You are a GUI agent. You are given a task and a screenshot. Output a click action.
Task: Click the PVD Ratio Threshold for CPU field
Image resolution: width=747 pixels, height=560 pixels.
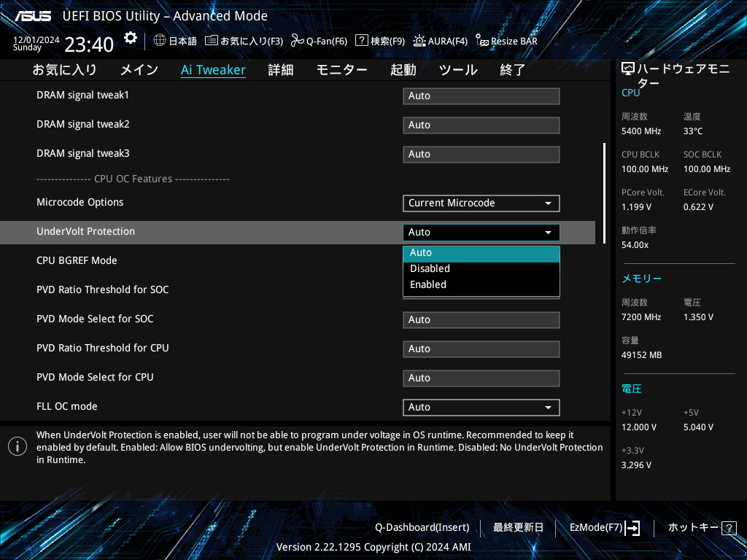coord(481,349)
